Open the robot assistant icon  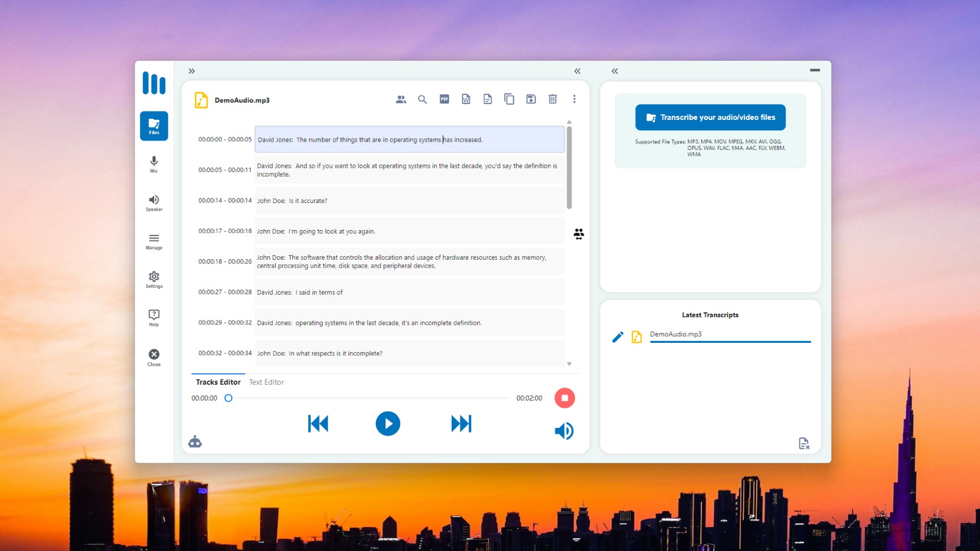coord(195,442)
